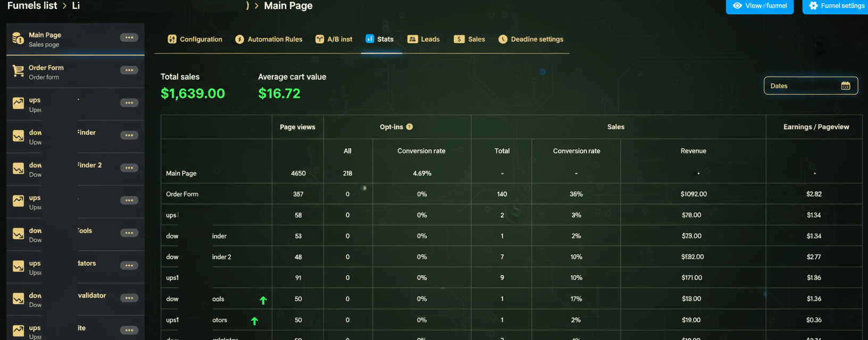Click Order Form row label in table
The height and width of the screenshot is (340, 868).
182,194
